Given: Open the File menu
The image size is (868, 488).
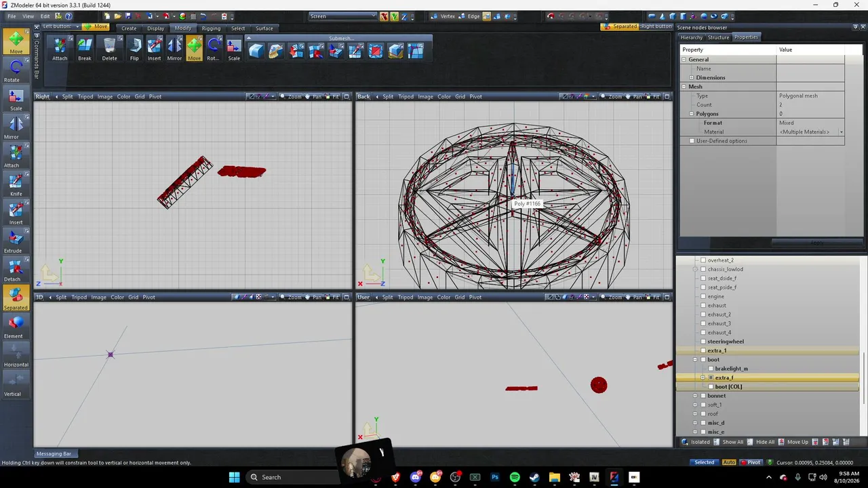Looking at the screenshot, I should pos(12,16).
